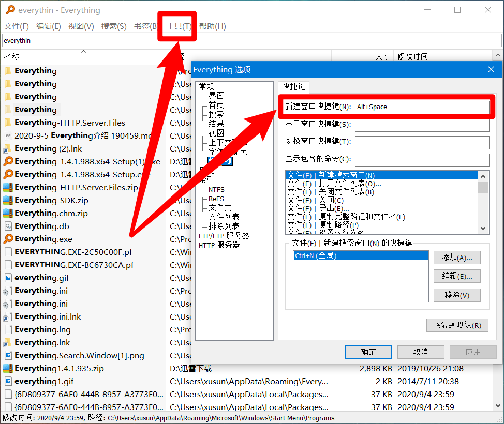Click the Everything-HTTP.Server.Files.zip archive icon
This screenshot has height=424, width=504.
point(8,187)
